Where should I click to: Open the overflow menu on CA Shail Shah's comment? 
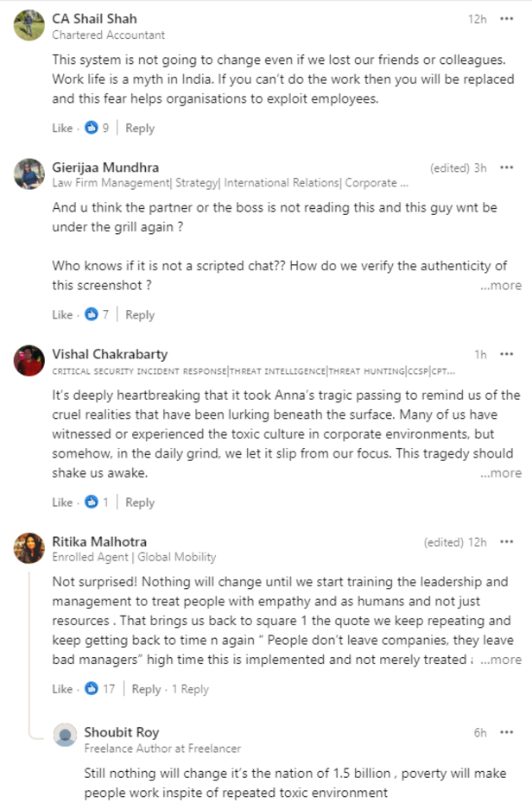coord(506,18)
